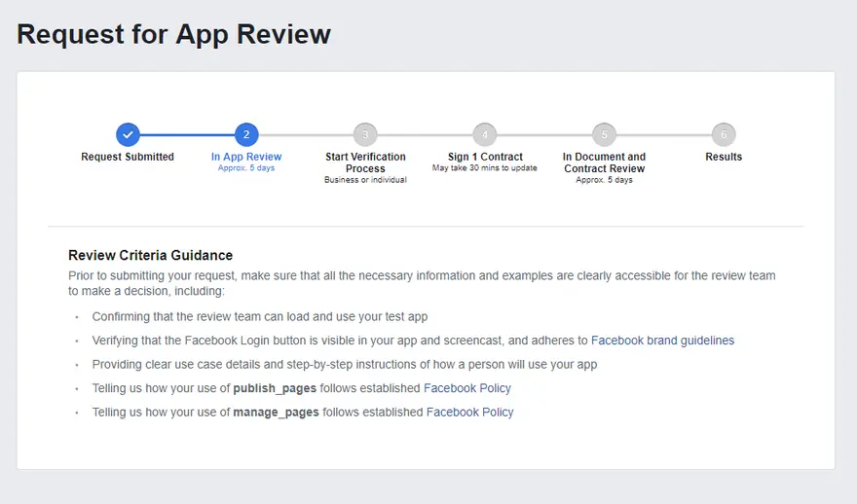Select the step 5 circle icon
The height and width of the screenshot is (504, 857).
(x=604, y=134)
